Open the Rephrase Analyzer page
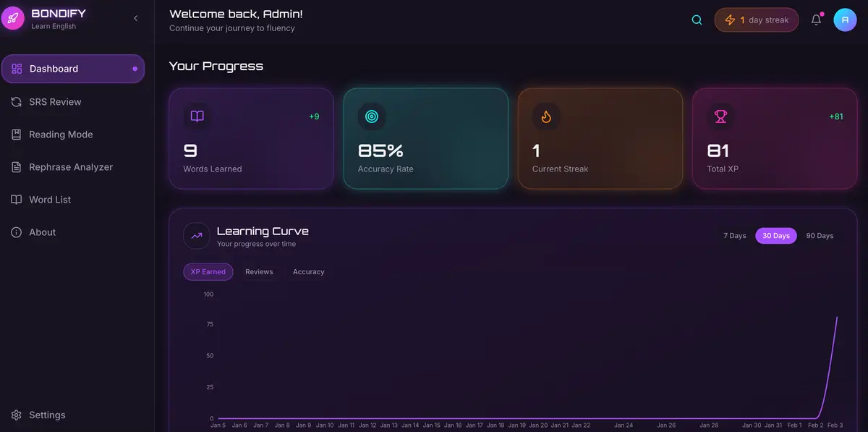868x432 pixels. [x=70, y=166]
